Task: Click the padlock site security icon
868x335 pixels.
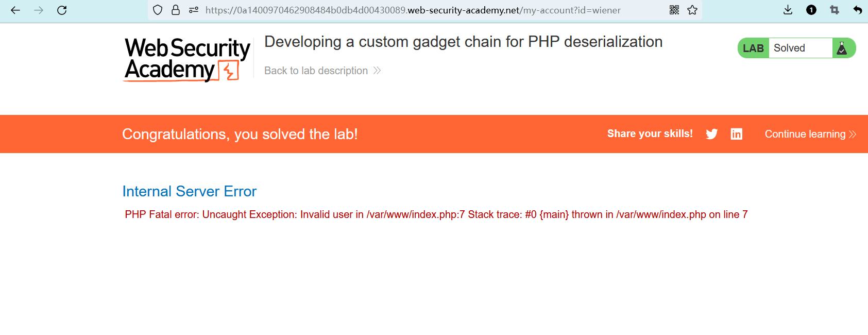Action: tap(176, 10)
